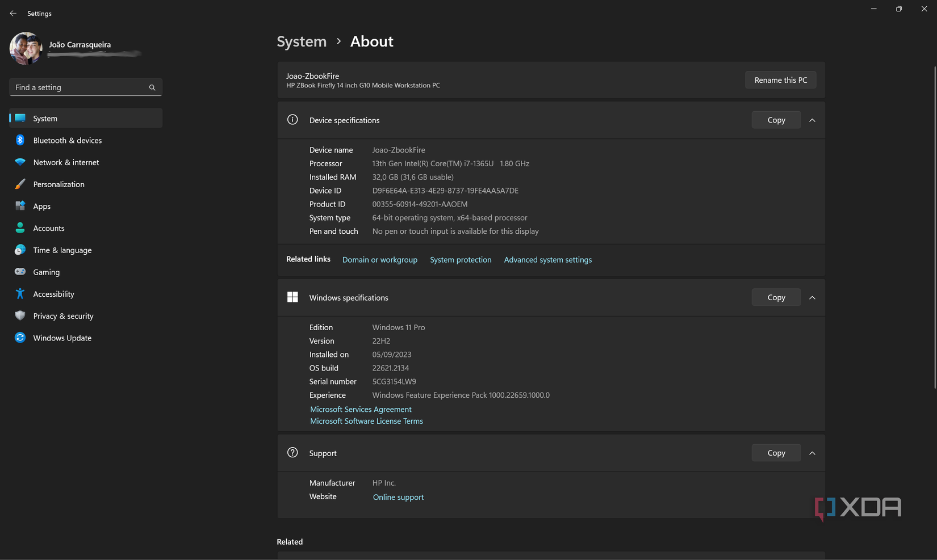Collapse the Support section

click(x=812, y=453)
